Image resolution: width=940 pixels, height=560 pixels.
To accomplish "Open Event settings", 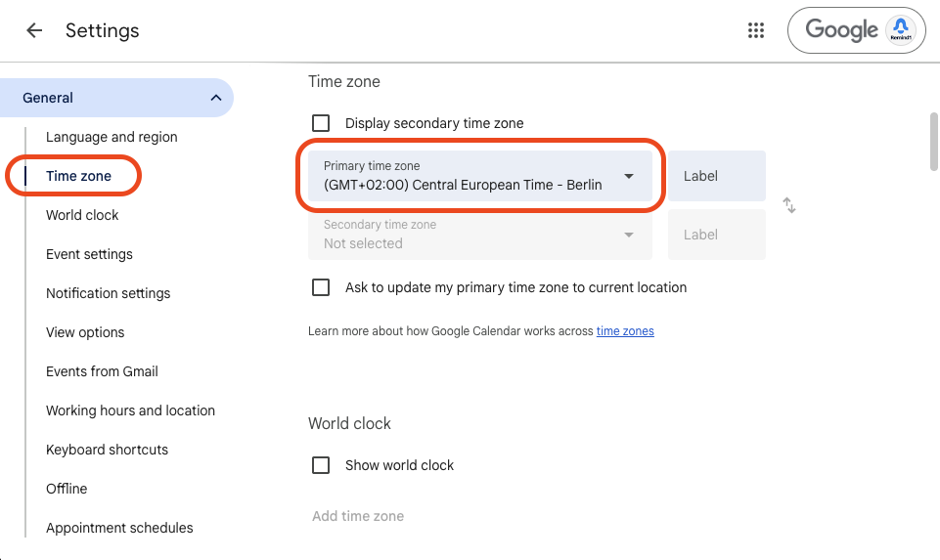I will coord(89,254).
